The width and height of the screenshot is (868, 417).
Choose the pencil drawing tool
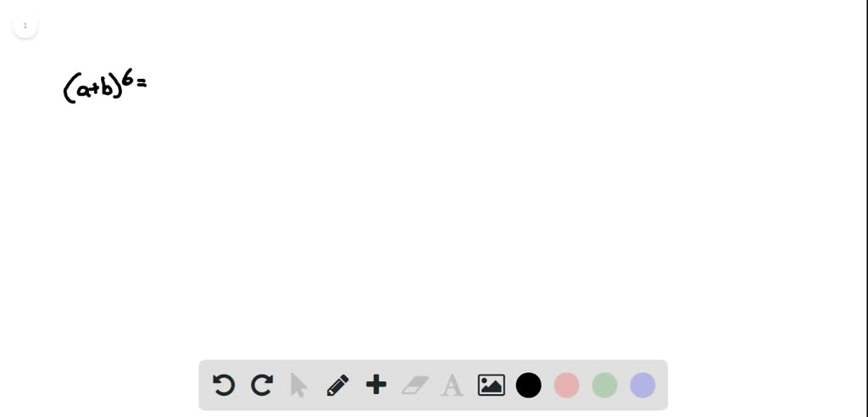point(337,385)
